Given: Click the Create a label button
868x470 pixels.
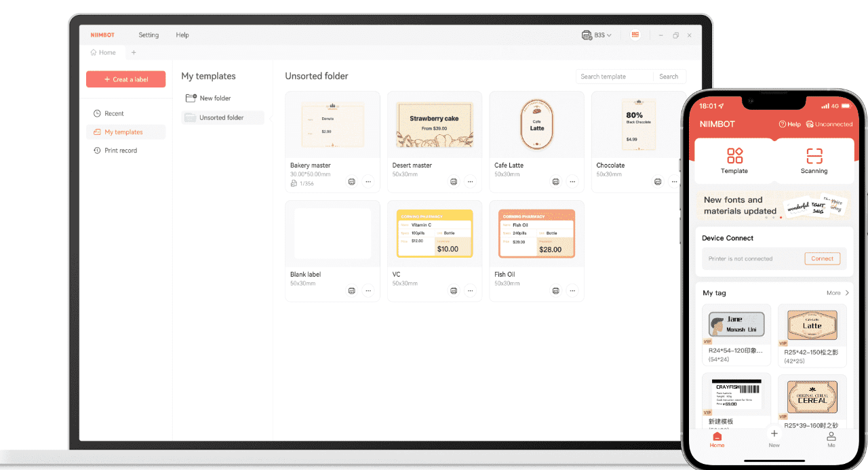Looking at the screenshot, I should tap(125, 79).
